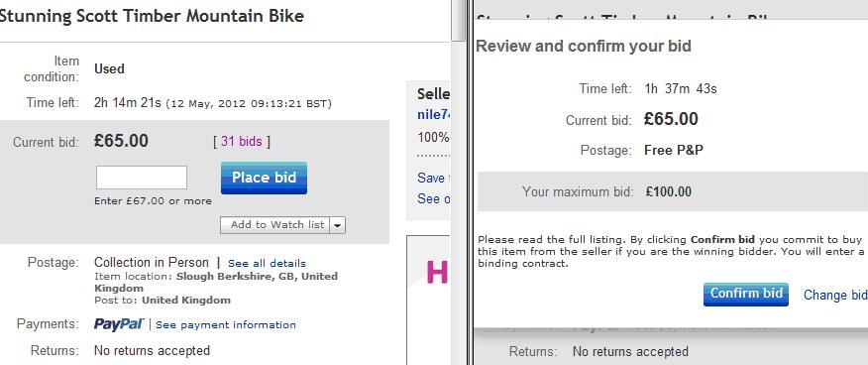868x365 pixels.
Task: Click the seller username link nile7
Action: (x=435, y=115)
